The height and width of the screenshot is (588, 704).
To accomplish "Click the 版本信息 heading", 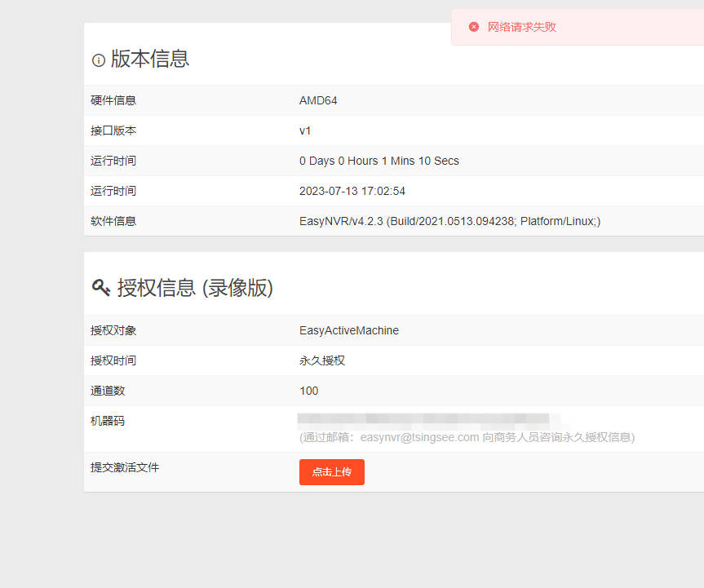I will pyautogui.click(x=150, y=59).
